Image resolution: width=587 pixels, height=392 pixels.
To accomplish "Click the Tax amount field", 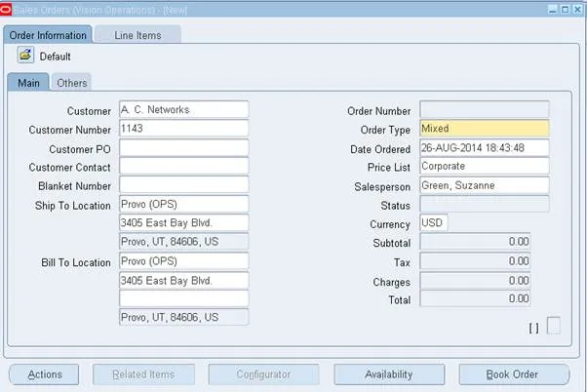I will pyautogui.click(x=475, y=261).
